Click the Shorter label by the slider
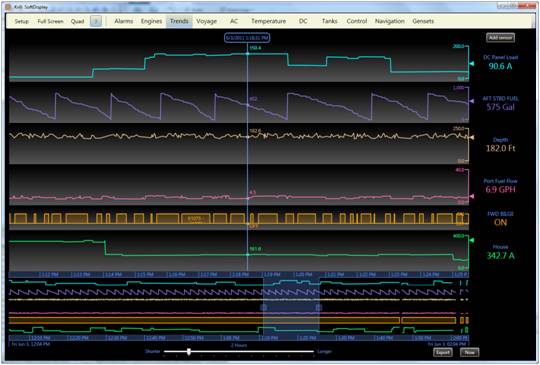Screen dimensions: 540x365 (153, 352)
